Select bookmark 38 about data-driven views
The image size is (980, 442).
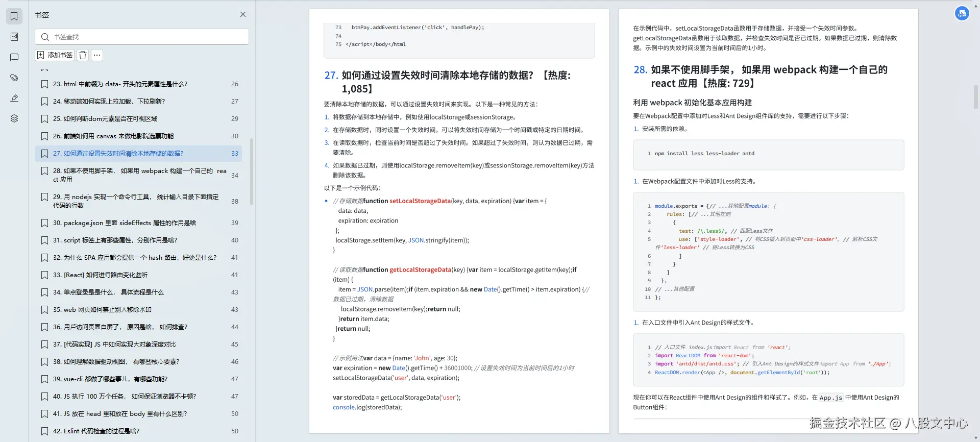point(138,362)
